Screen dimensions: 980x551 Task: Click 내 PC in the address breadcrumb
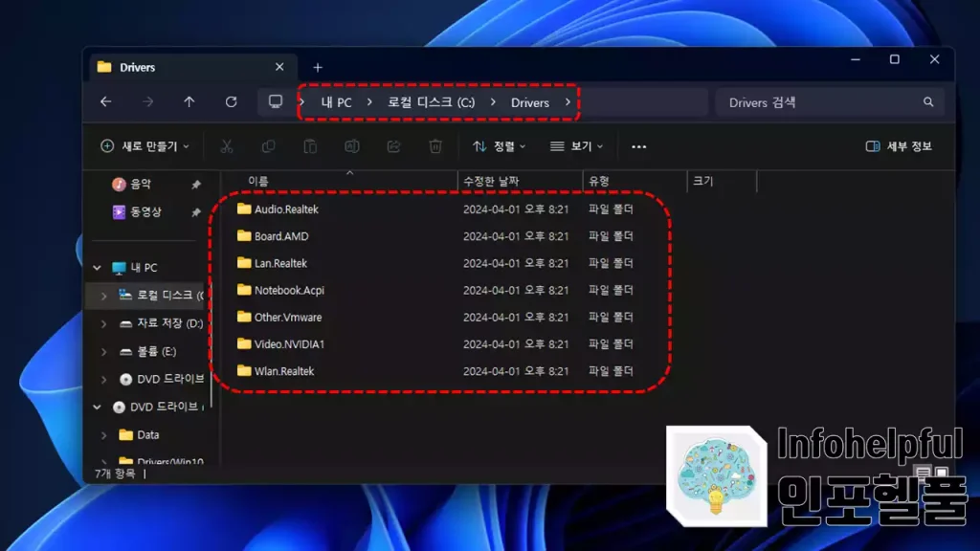pos(336,102)
